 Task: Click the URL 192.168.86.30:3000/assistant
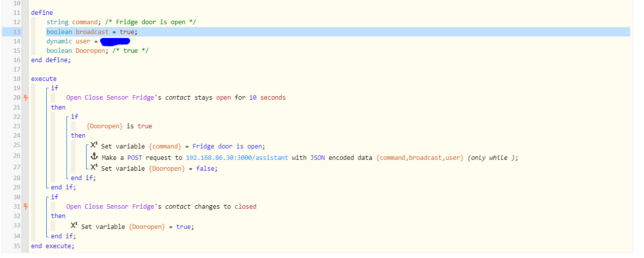click(x=237, y=158)
